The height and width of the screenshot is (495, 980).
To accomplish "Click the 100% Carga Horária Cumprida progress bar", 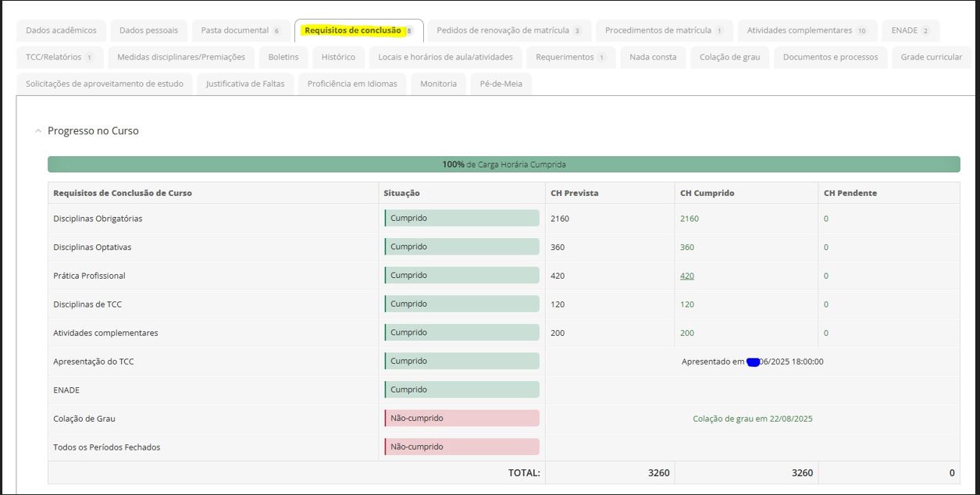I will click(x=504, y=165).
